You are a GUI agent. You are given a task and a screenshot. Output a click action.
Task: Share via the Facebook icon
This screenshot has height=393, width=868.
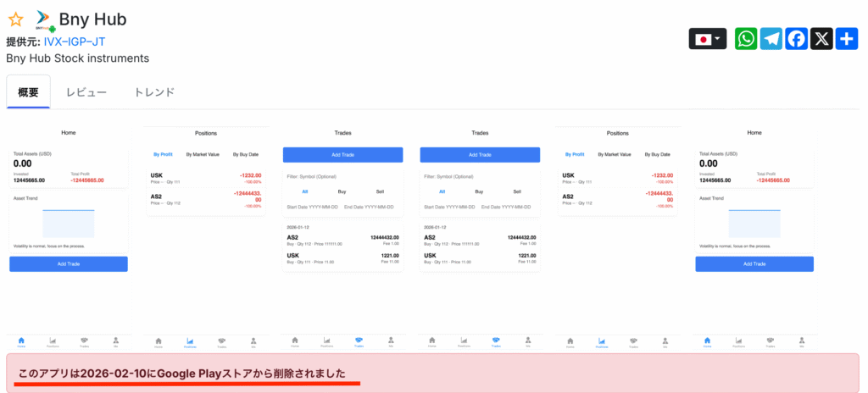[796, 39]
